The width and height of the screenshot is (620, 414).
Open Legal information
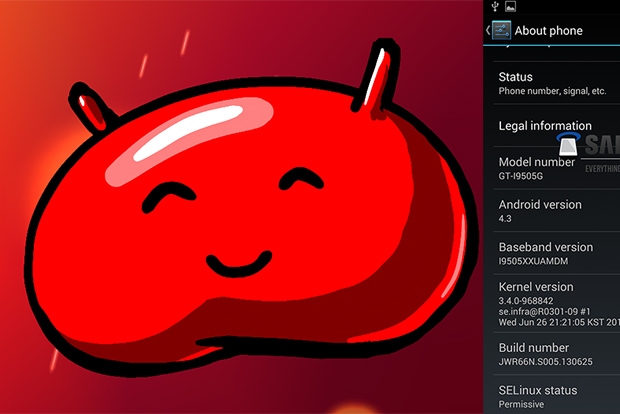point(557,126)
